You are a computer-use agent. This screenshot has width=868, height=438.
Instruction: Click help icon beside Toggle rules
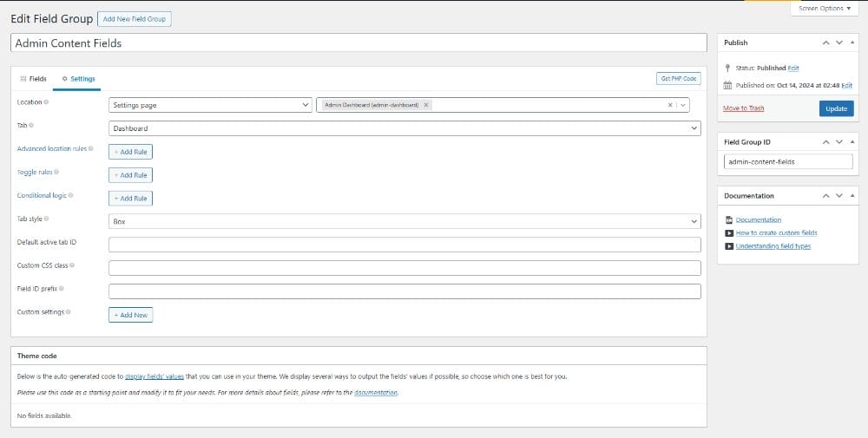[56, 172]
